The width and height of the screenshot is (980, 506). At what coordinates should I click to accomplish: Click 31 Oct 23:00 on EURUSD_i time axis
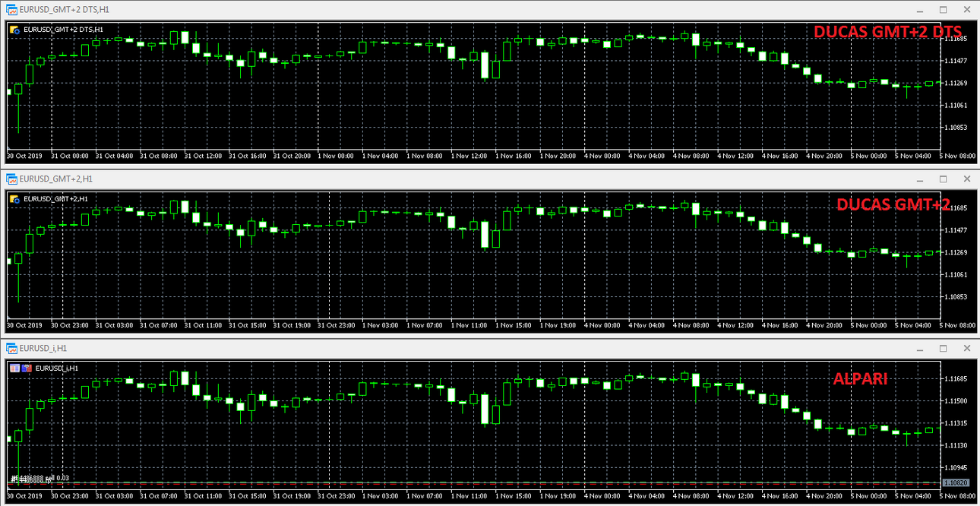tap(336, 495)
